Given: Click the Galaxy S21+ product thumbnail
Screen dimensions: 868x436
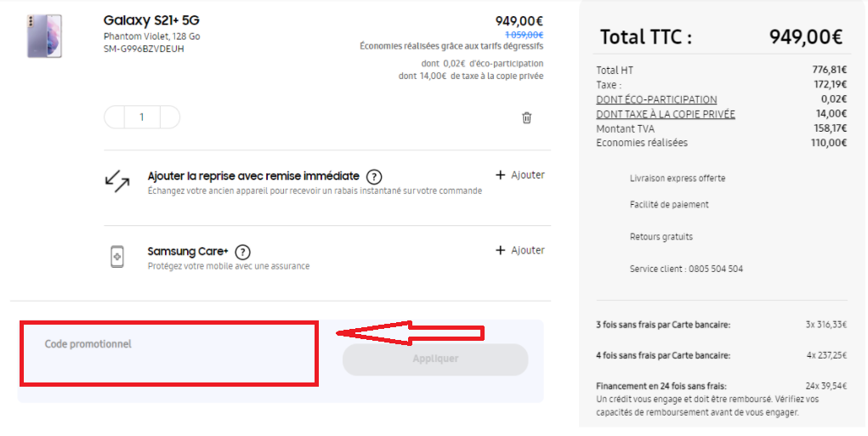Looking at the screenshot, I should coord(44,37).
